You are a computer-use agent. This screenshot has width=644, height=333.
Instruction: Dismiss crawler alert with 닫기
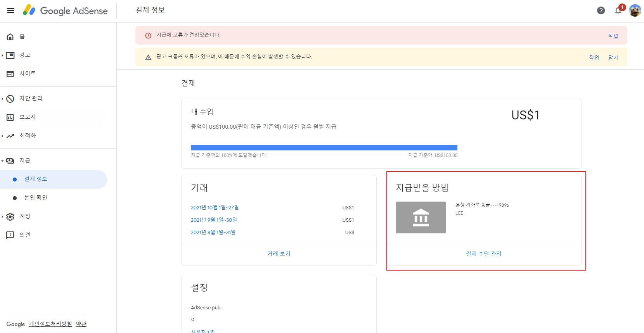[613, 57]
